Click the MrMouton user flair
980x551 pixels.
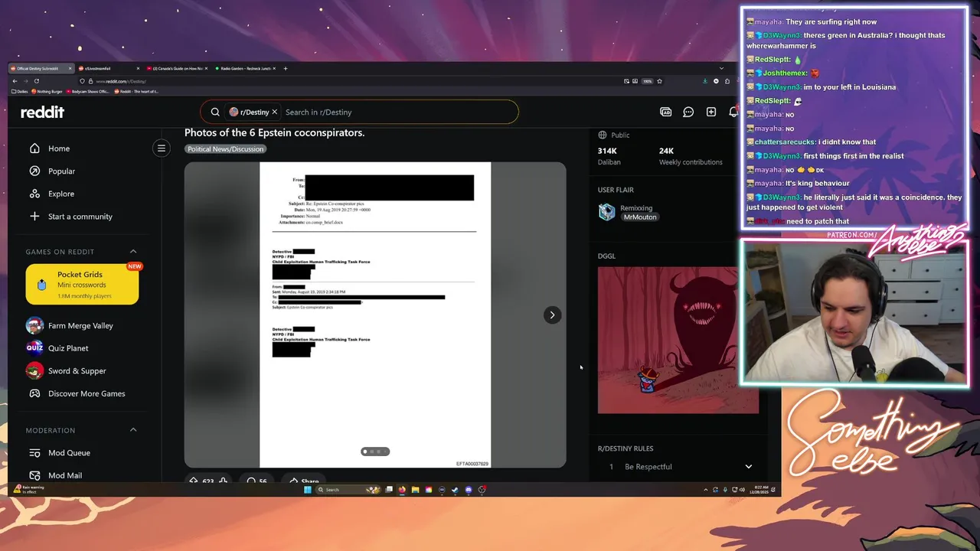pyautogui.click(x=640, y=217)
